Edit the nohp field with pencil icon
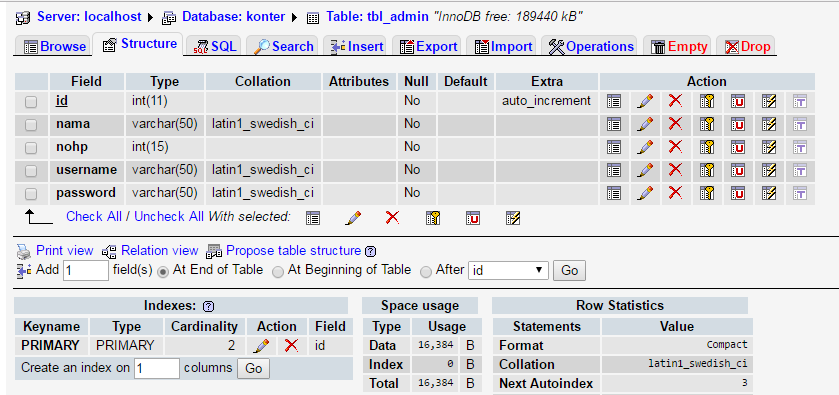 [x=645, y=147]
